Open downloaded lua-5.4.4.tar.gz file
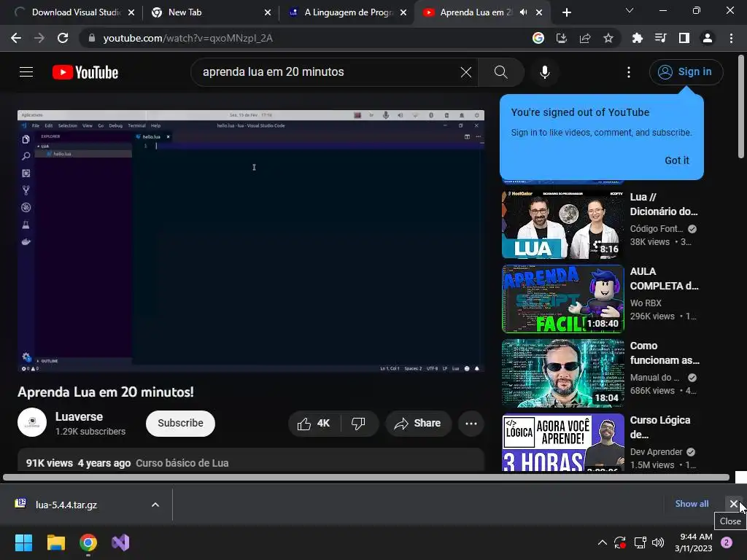 pos(66,505)
